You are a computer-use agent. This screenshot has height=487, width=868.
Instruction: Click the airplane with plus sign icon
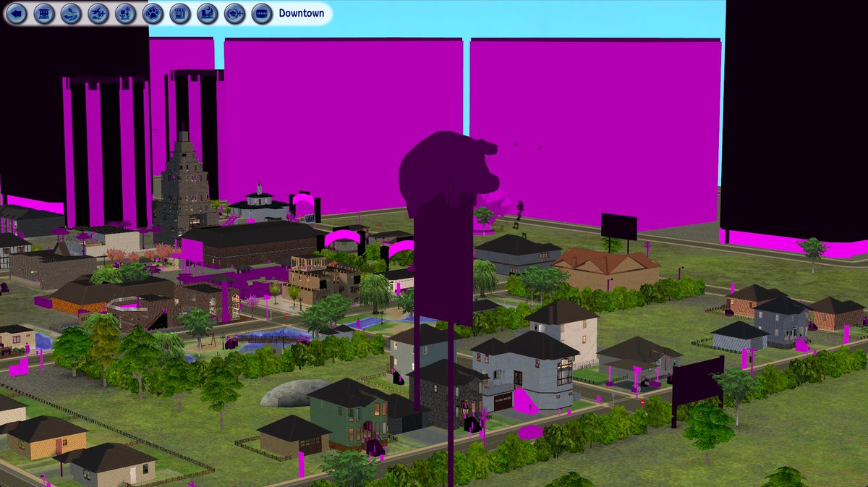98,12
